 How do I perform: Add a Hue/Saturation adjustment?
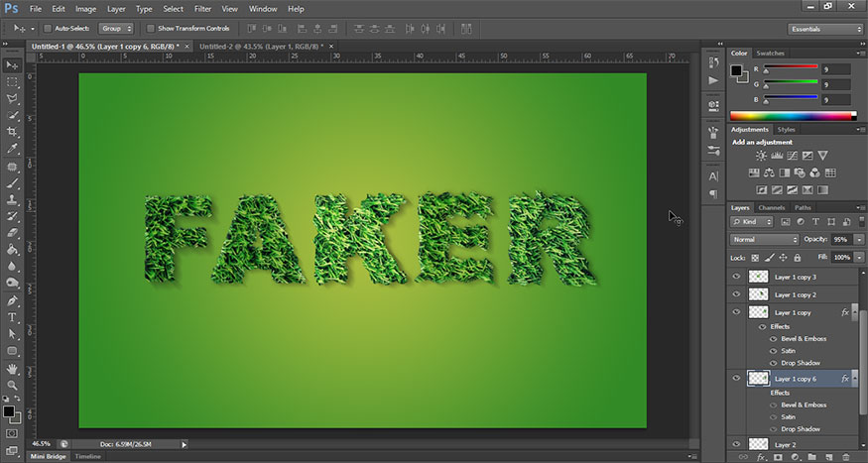(753, 174)
